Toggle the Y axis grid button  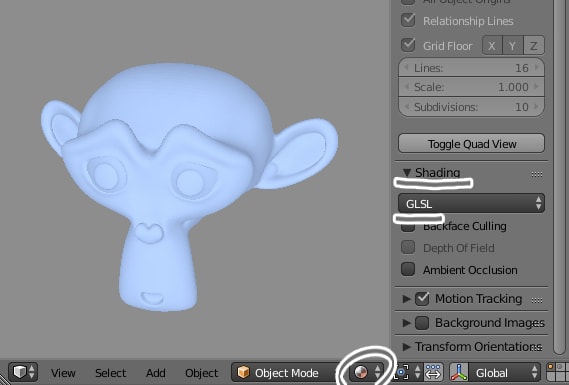[512, 46]
